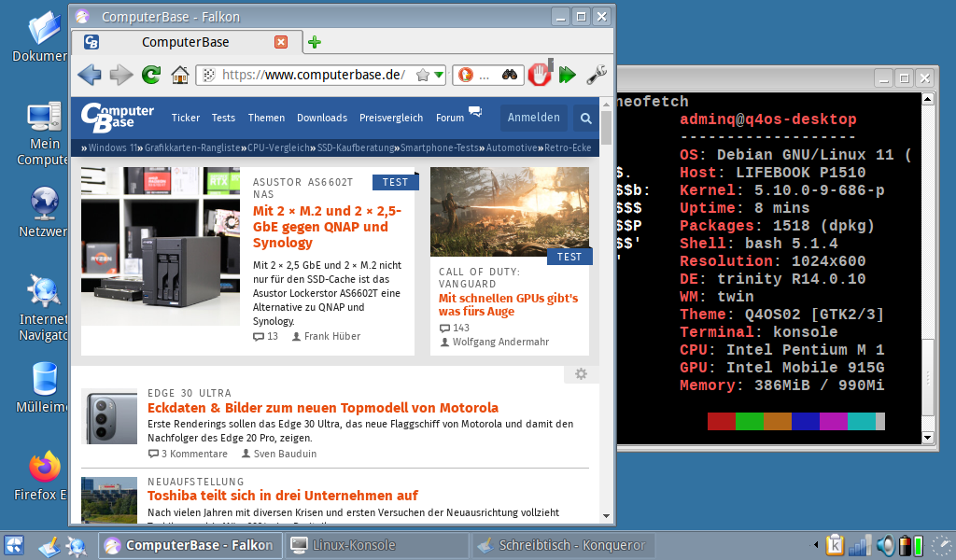Click the site search magnifier icon
Screen dimensions: 956x560
click(586, 119)
